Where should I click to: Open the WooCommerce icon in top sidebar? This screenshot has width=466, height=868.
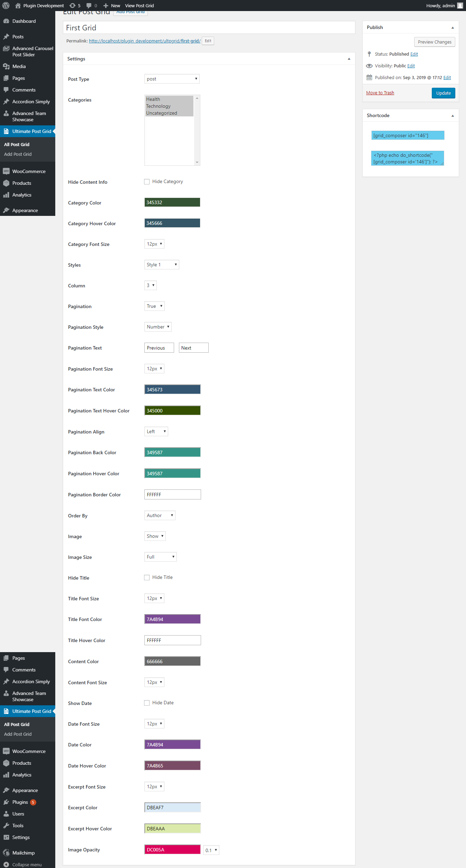click(x=6, y=171)
